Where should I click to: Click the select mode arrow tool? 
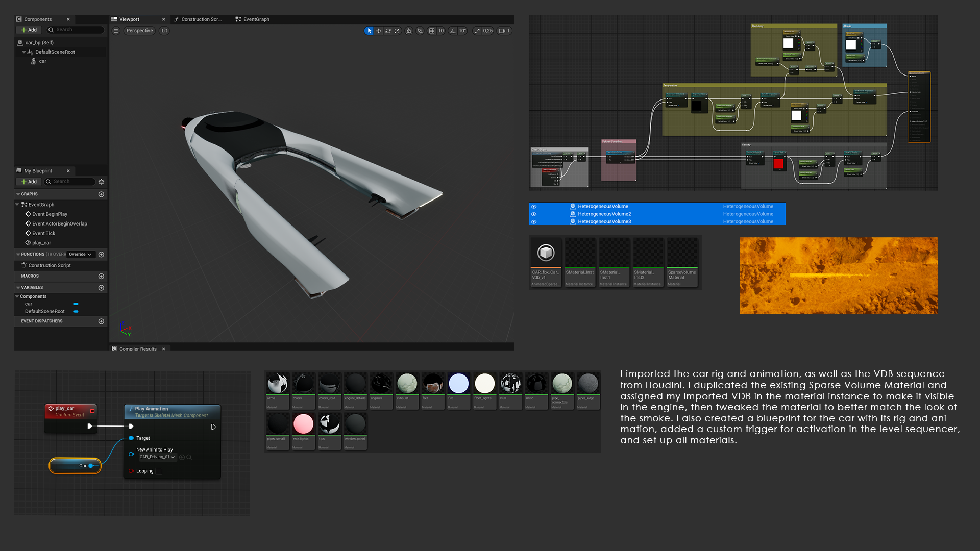point(369,31)
